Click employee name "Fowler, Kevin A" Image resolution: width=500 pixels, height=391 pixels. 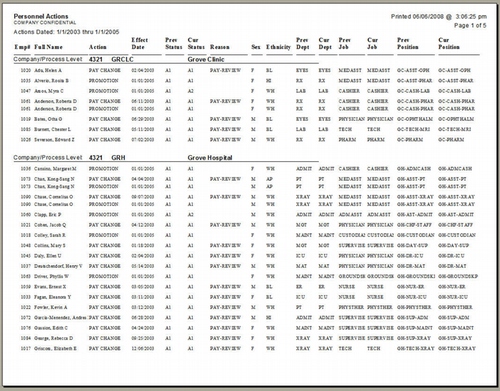pos(51,307)
